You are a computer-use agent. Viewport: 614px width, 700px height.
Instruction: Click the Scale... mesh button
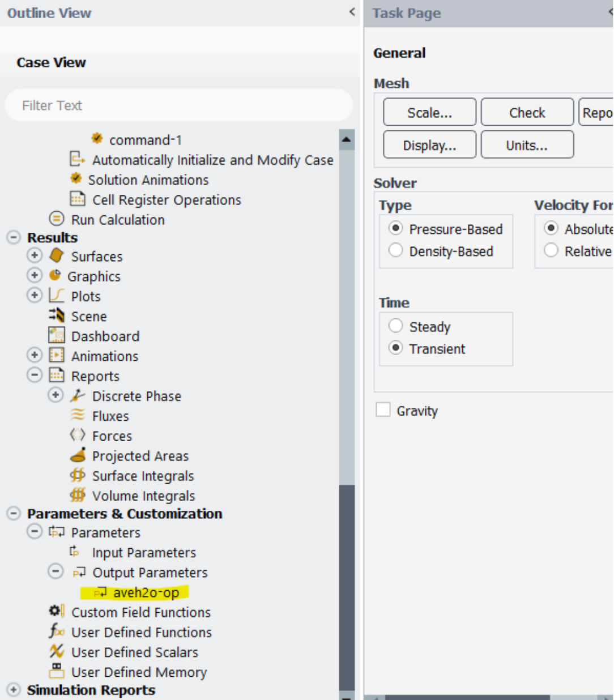click(x=429, y=112)
